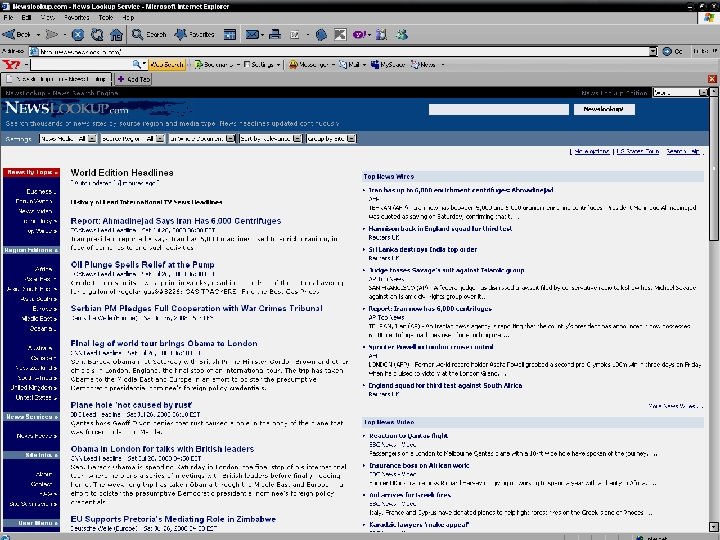
Task: Click the blue globe toolbar icon
Action: [x=321, y=34]
